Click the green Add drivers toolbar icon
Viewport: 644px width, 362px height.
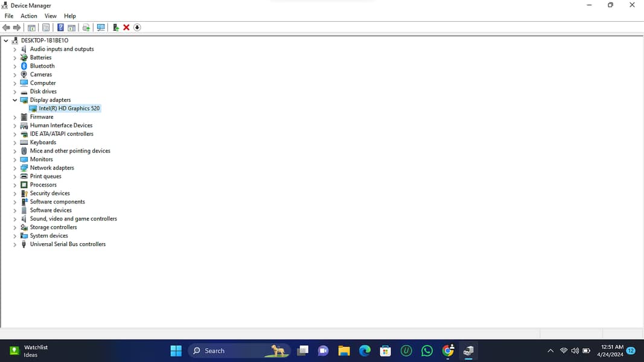coord(116,28)
